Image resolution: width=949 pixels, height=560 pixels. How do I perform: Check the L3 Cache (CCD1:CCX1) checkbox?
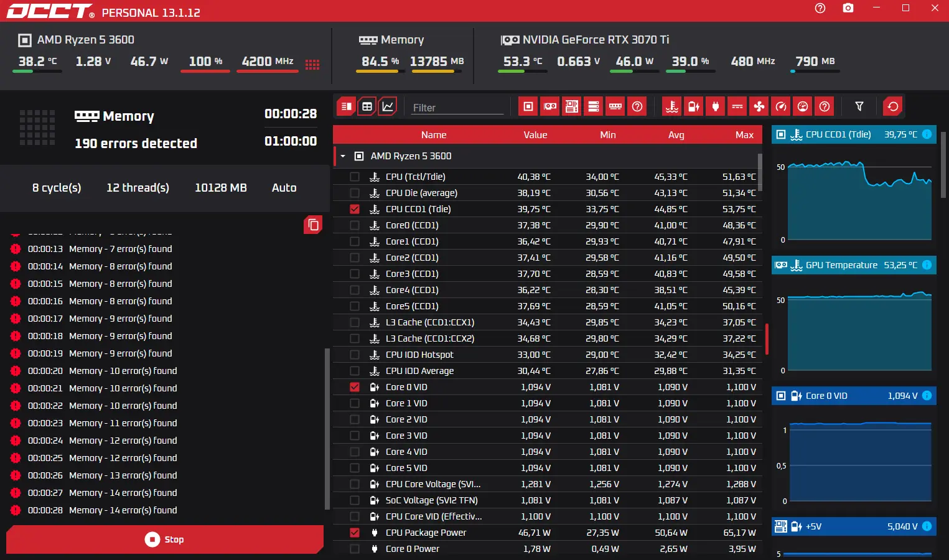click(x=355, y=322)
